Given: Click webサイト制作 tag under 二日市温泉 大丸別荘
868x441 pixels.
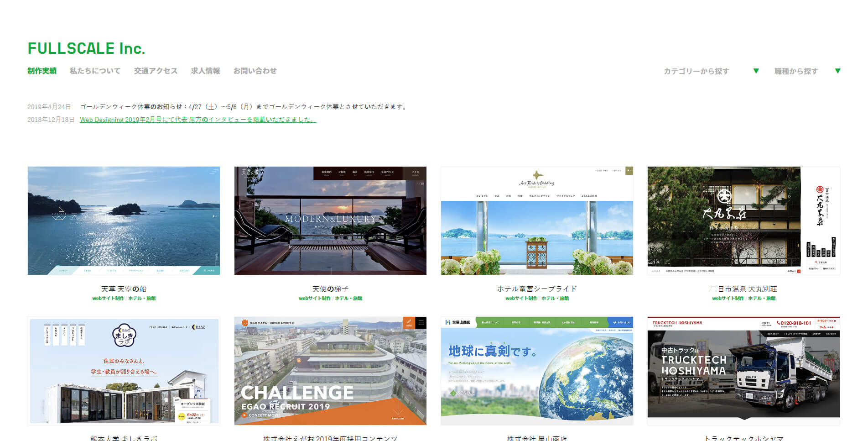Looking at the screenshot, I should coord(728,299).
